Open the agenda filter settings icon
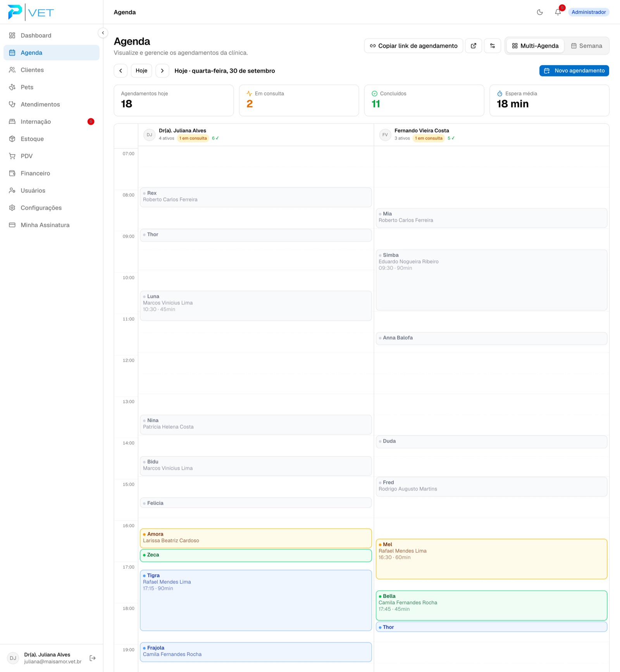 [493, 46]
